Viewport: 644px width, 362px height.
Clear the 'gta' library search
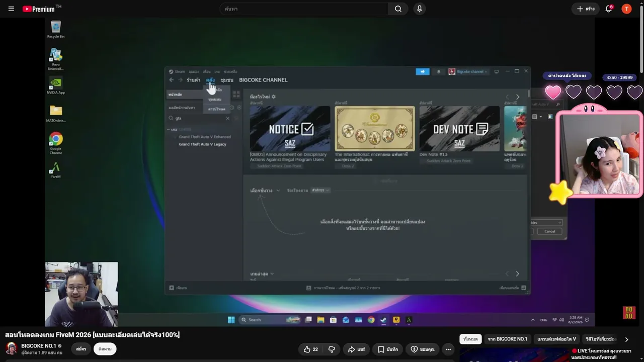point(227,118)
